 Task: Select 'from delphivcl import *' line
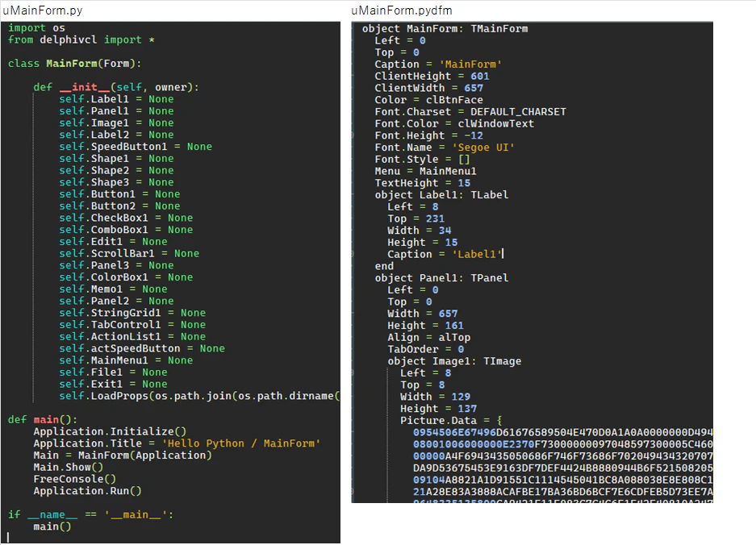coord(81,40)
